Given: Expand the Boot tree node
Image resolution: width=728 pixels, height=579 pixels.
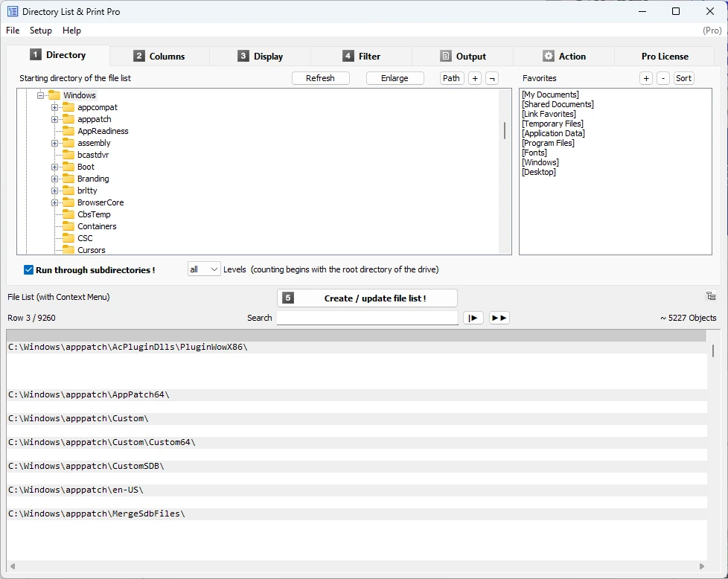Looking at the screenshot, I should pos(54,167).
